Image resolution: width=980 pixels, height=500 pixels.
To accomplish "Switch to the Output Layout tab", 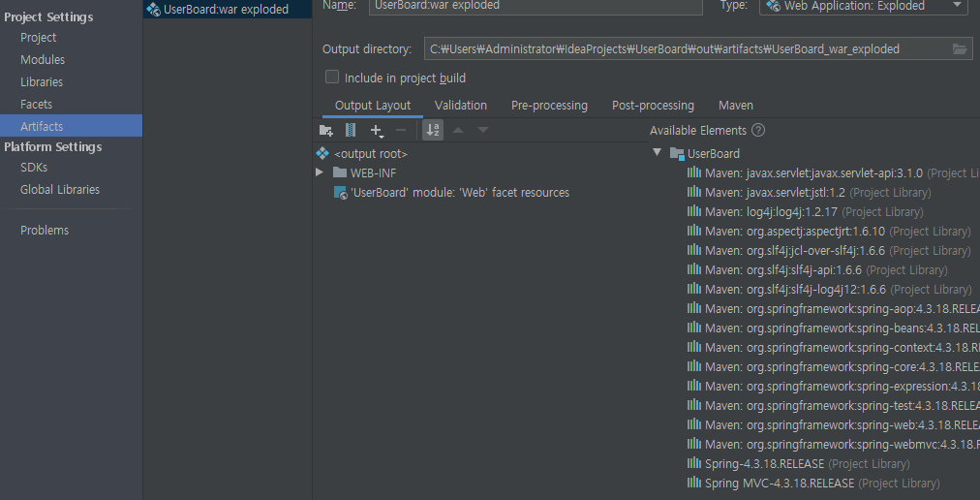I will (373, 105).
